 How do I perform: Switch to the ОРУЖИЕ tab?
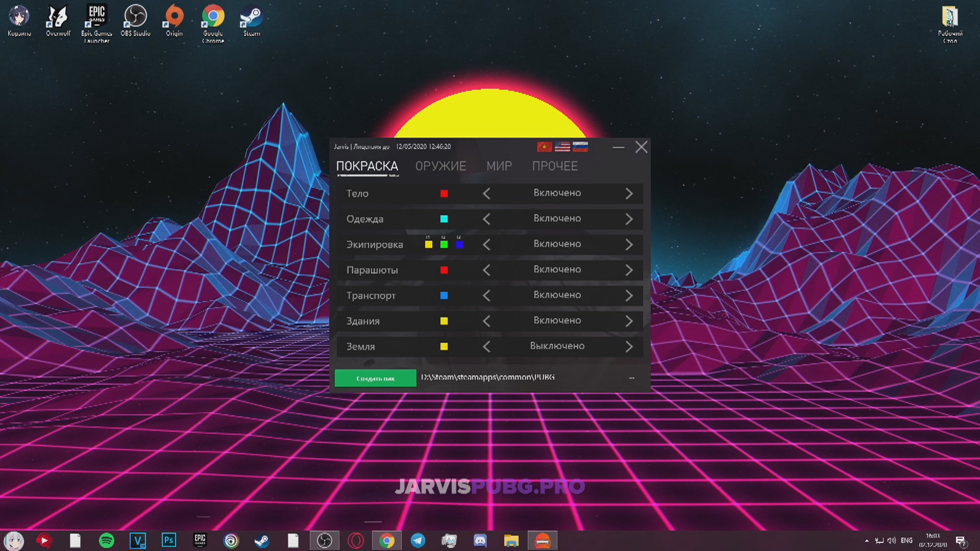pos(440,166)
